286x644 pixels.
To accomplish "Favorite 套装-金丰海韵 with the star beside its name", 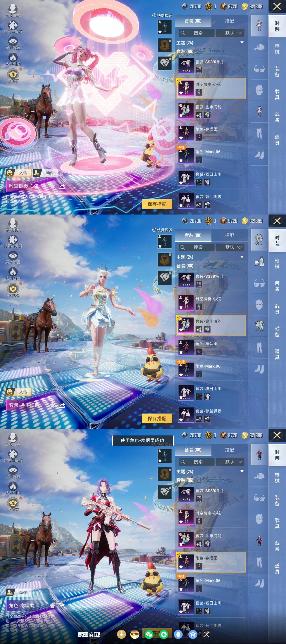I will 52,405.
